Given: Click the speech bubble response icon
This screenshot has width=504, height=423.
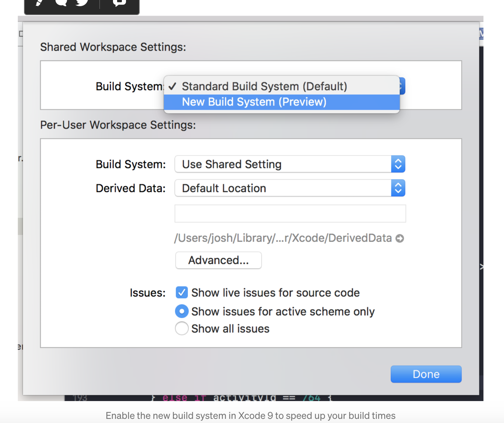Looking at the screenshot, I should point(61,3).
